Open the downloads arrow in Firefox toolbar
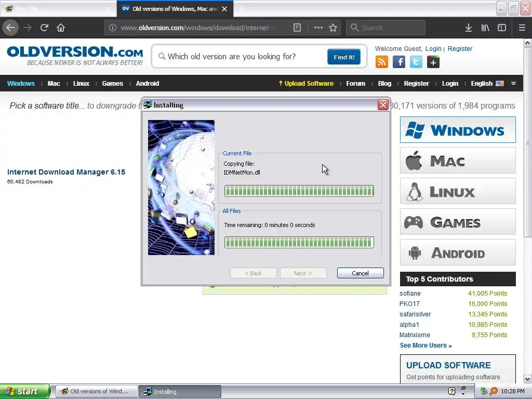Viewport: 532px width, 399px height. point(469,28)
